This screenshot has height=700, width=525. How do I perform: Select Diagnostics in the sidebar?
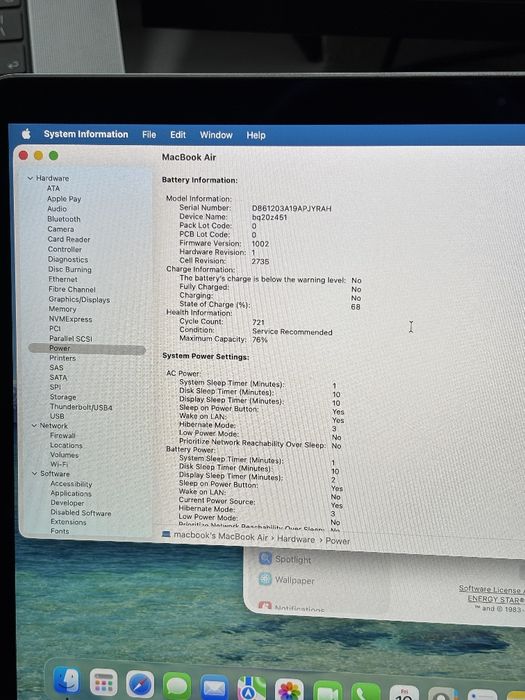[x=68, y=259]
